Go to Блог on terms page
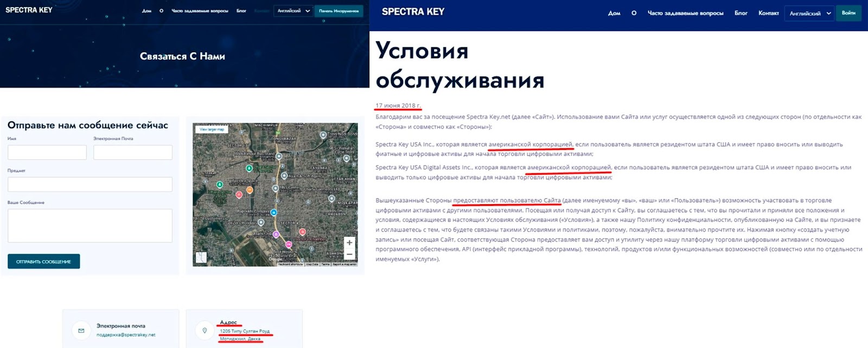 [x=741, y=13]
